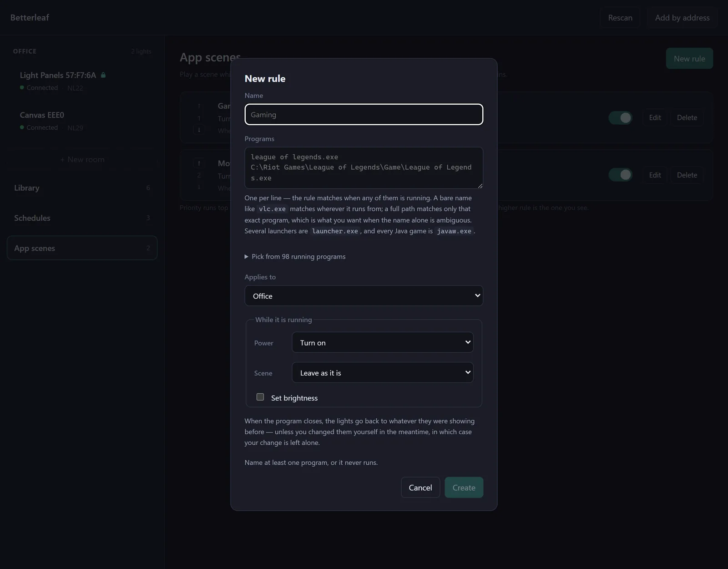Click the Rescan button
Image resolution: width=728 pixels, height=569 pixels.
[x=620, y=18]
